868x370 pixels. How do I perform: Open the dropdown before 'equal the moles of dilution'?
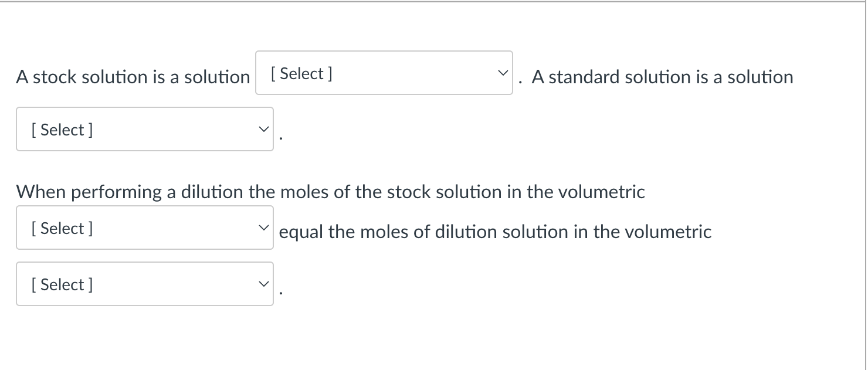pyautogui.click(x=145, y=228)
